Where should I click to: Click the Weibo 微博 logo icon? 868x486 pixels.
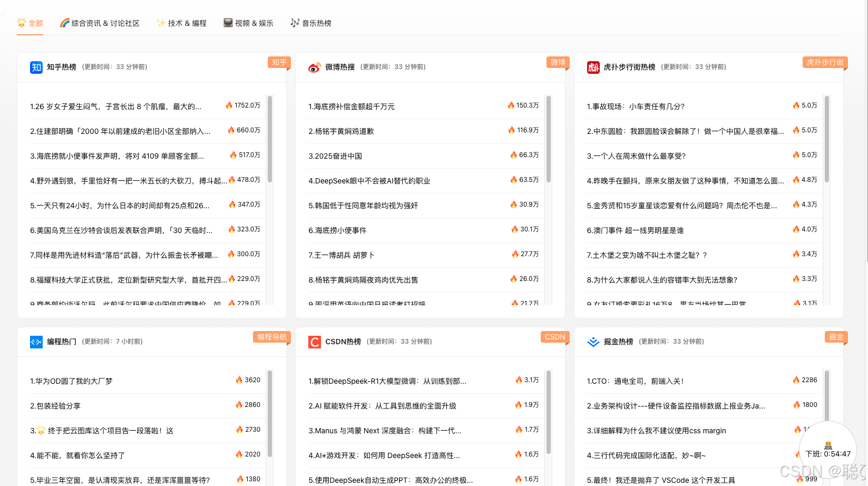(315, 67)
